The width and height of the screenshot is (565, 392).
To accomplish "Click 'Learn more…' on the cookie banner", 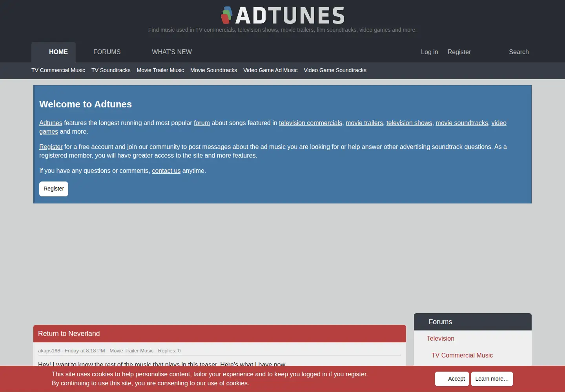I will click(492, 379).
